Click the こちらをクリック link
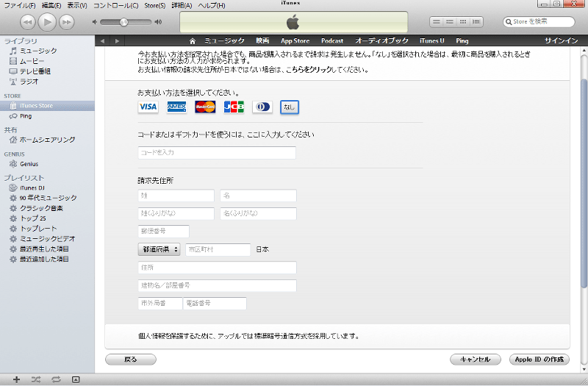588x386 pixels. click(309, 70)
